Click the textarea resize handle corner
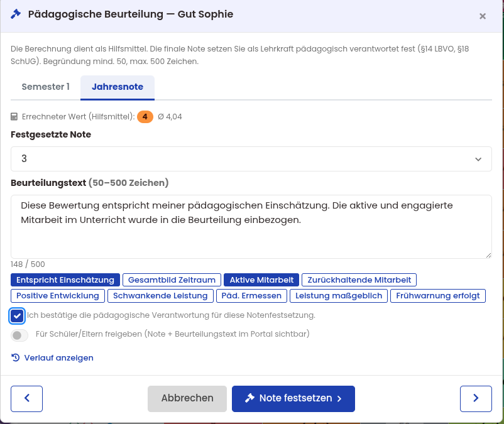This screenshot has width=504, height=424. coord(488,255)
